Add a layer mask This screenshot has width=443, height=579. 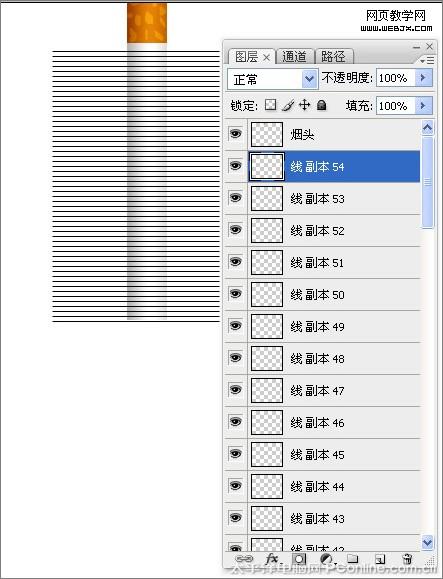pyautogui.click(x=299, y=559)
